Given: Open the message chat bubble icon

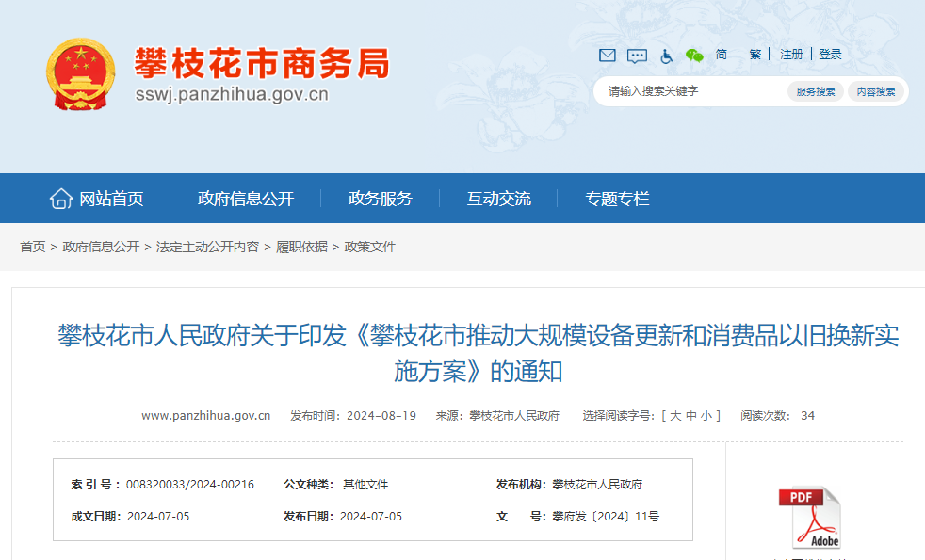Looking at the screenshot, I should (x=638, y=56).
